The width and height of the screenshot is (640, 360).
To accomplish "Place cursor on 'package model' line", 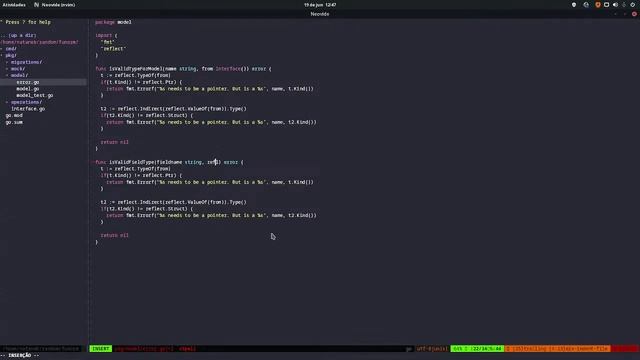I will click(x=113, y=22).
